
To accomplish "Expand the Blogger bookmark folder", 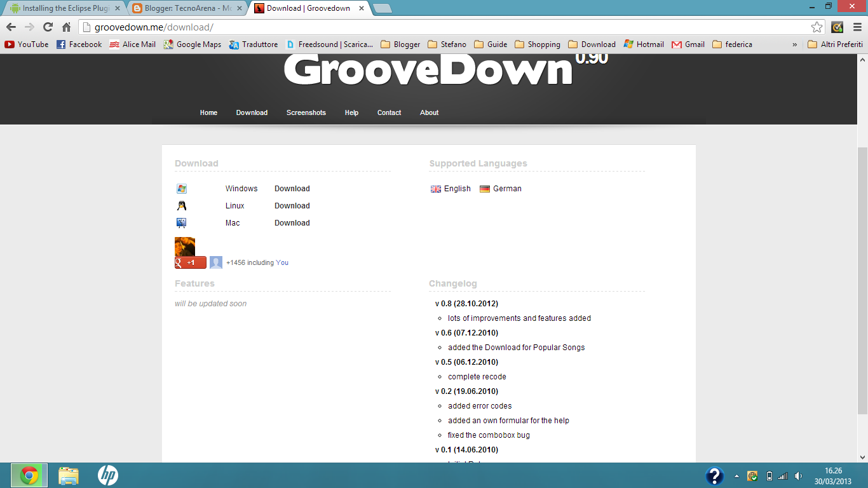I will [x=400, y=44].
